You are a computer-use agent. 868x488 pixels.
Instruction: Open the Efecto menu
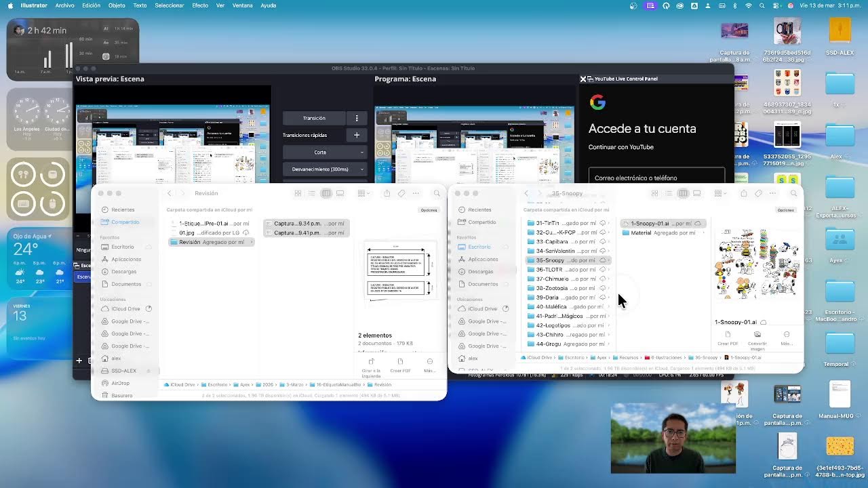point(200,5)
